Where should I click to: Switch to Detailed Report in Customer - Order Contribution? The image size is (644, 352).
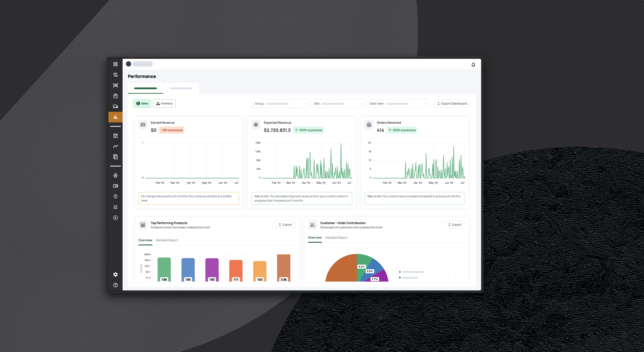tap(336, 238)
